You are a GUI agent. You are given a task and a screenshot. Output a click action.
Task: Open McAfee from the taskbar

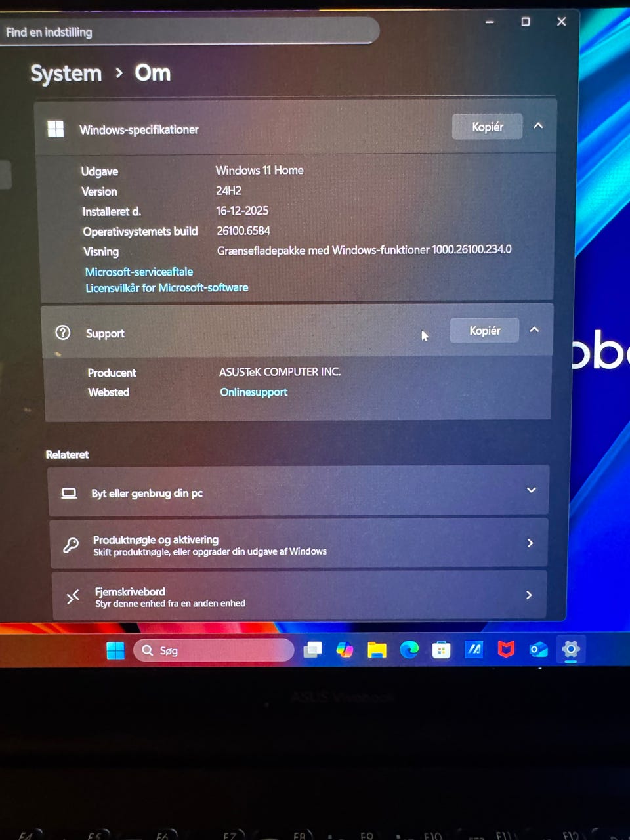coord(506,649)
